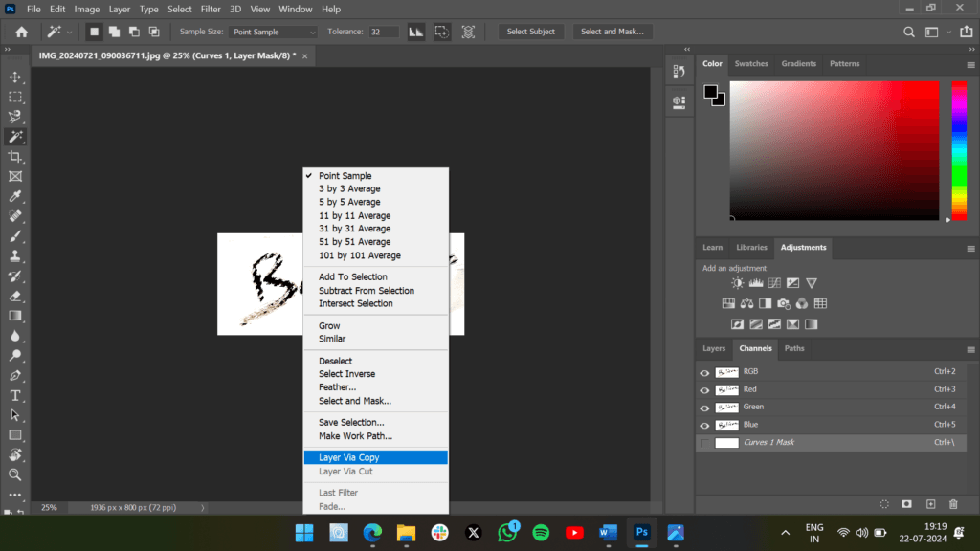This screenshot has height=551, width=980.
Task: Select the Gradient tool
Action: pos(15,316)
